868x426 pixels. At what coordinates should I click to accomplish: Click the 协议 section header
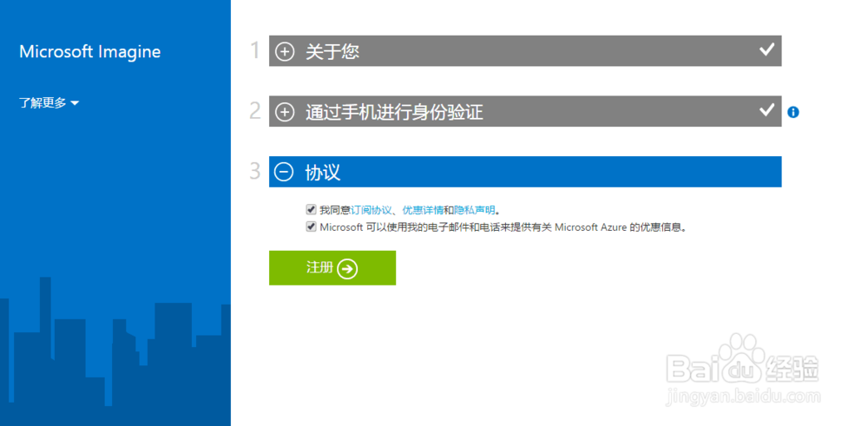[525, 172]
